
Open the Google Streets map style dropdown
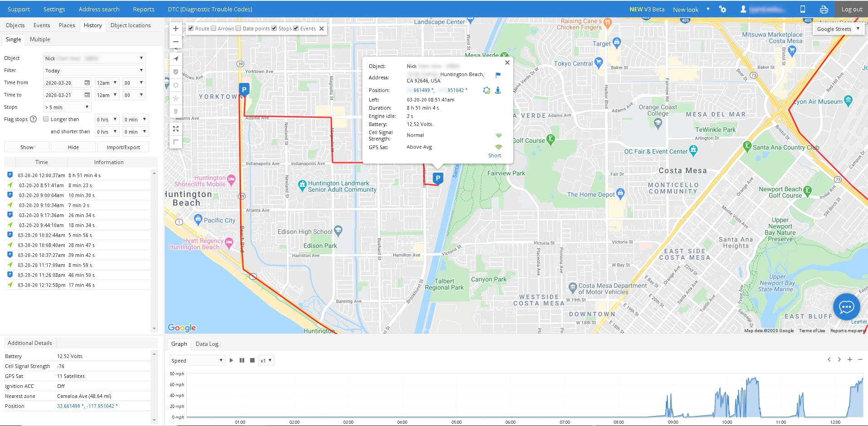click(x=838, y=29)
